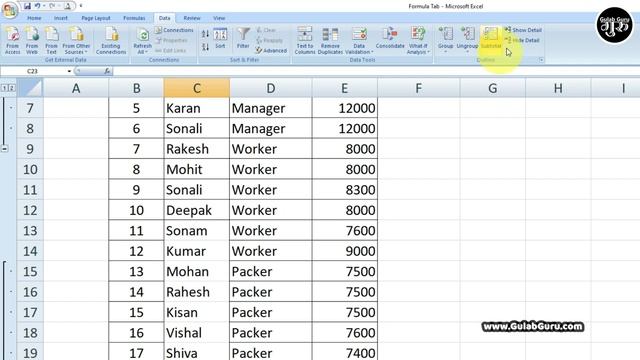640x360 pixels.
Task: Open Advanced filter options
Action: (271, 51)
